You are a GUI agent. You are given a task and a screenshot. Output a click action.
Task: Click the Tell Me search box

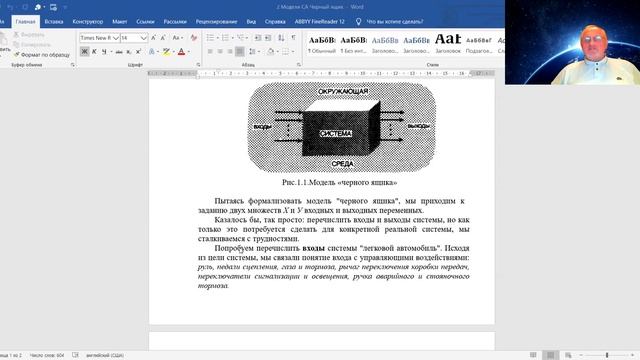click(390, 22)
